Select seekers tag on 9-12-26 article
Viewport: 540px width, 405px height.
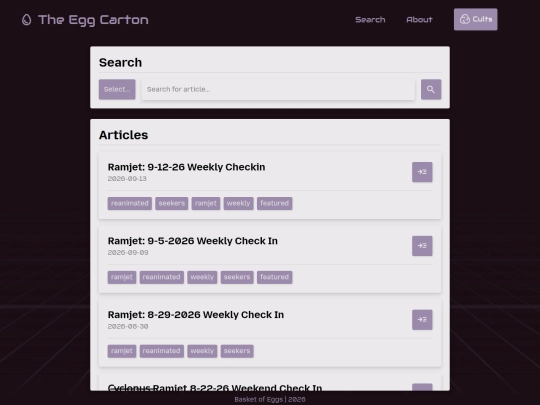point(172,204)
